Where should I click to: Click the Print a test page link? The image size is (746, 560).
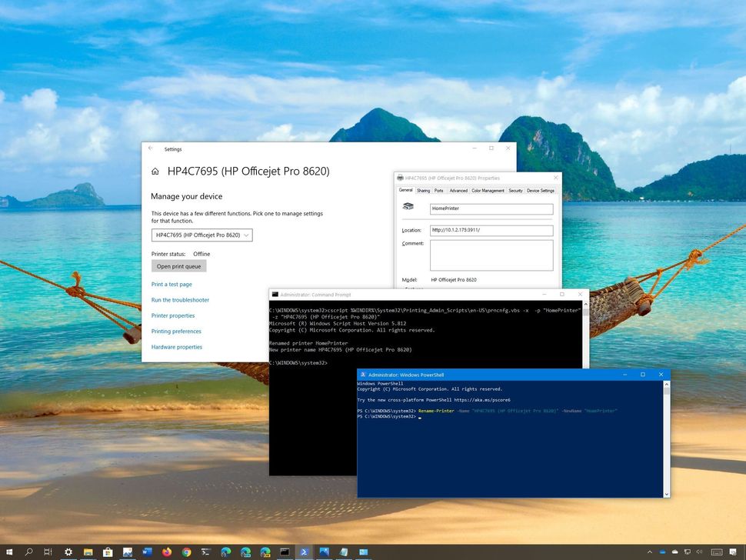click(x=172, y=284)
